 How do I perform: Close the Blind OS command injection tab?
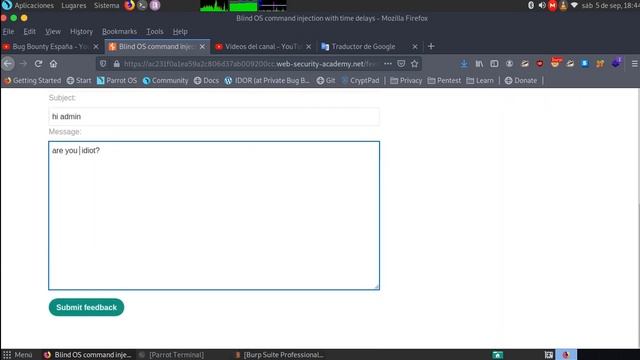pos(202,47)
